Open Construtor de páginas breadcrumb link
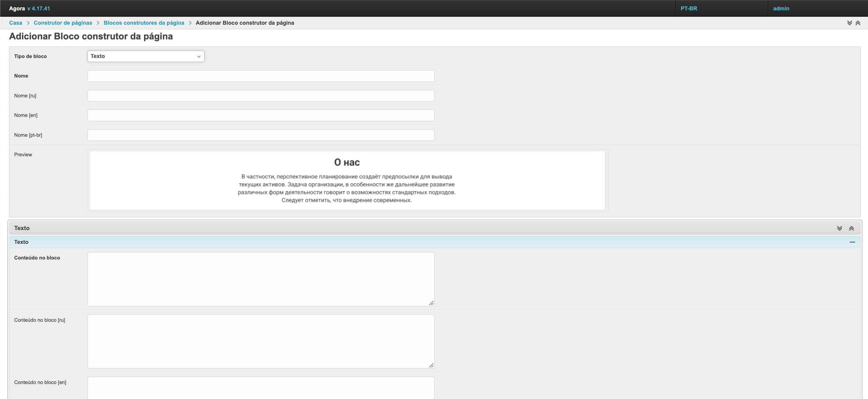This screenshot has height=399, width=868. click(63, 23)
